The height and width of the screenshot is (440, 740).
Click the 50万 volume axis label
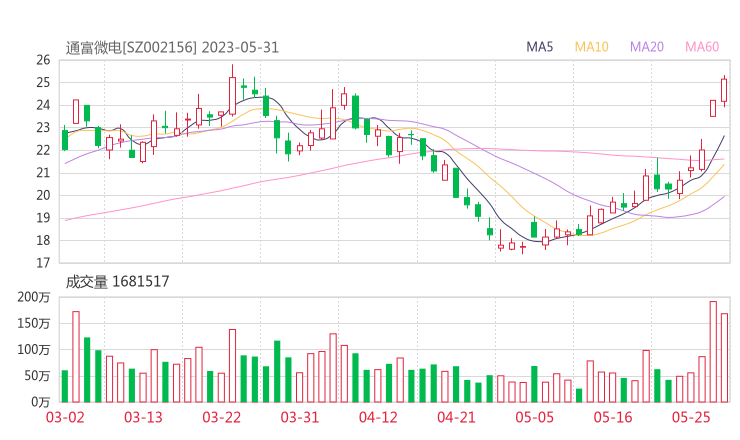37,376
